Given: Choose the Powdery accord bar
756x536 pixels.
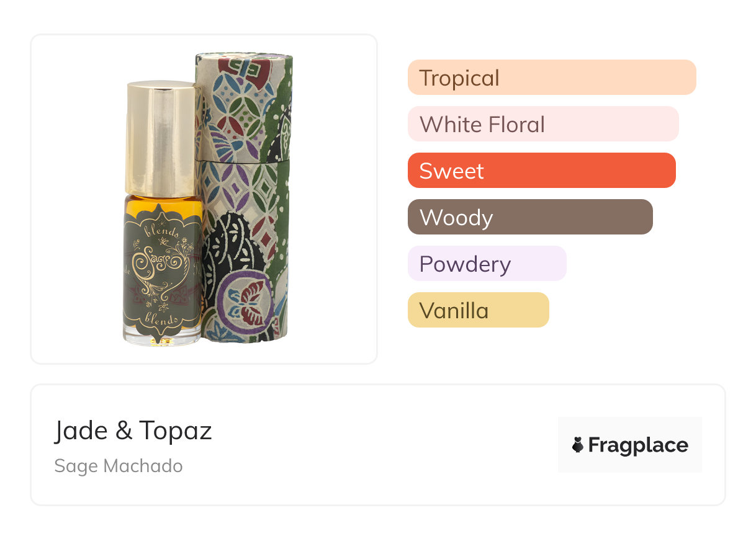Looking at the screenshot, I should pyautogui.click(x=487, y=264).
